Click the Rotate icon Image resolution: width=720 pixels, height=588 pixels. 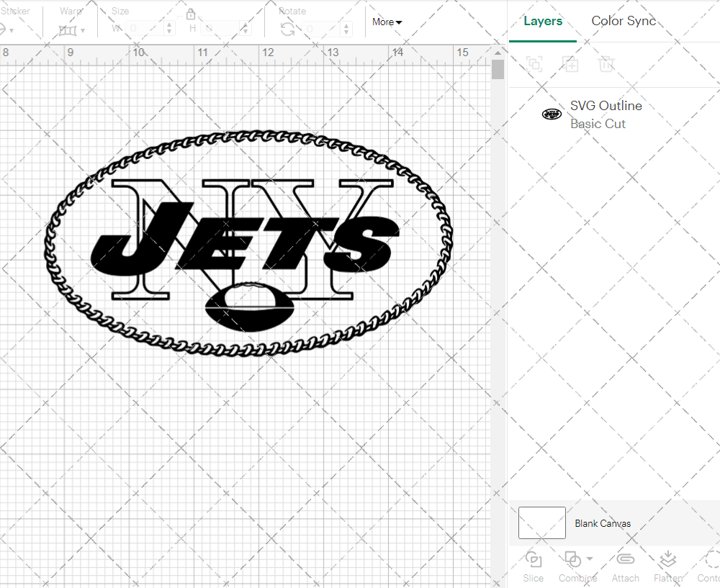[288, 30]
